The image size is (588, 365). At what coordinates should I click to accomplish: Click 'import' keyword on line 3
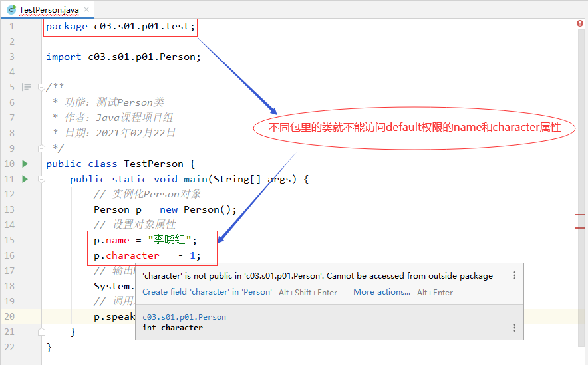click(x=63, y=57)
